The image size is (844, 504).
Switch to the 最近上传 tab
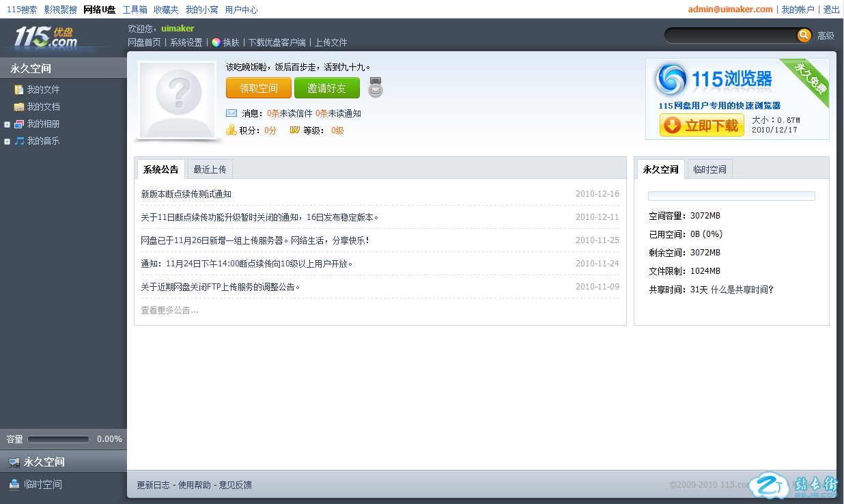210,169
